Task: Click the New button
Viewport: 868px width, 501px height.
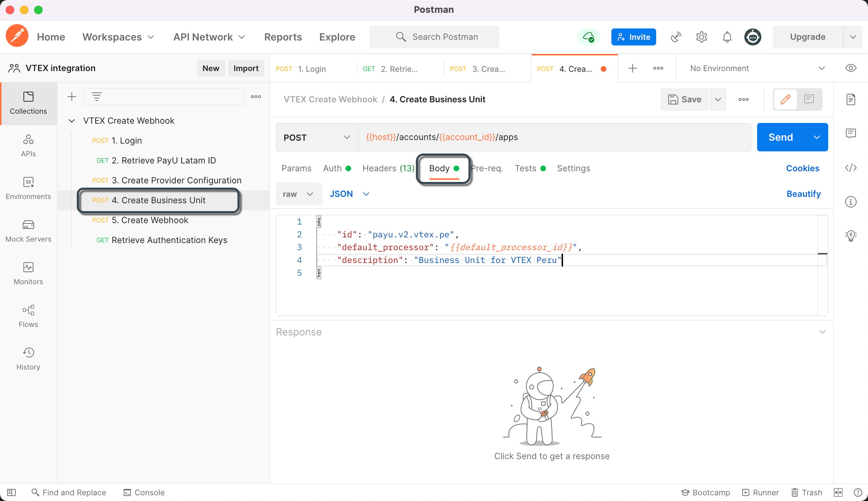Action: click(x=211, y=68)
